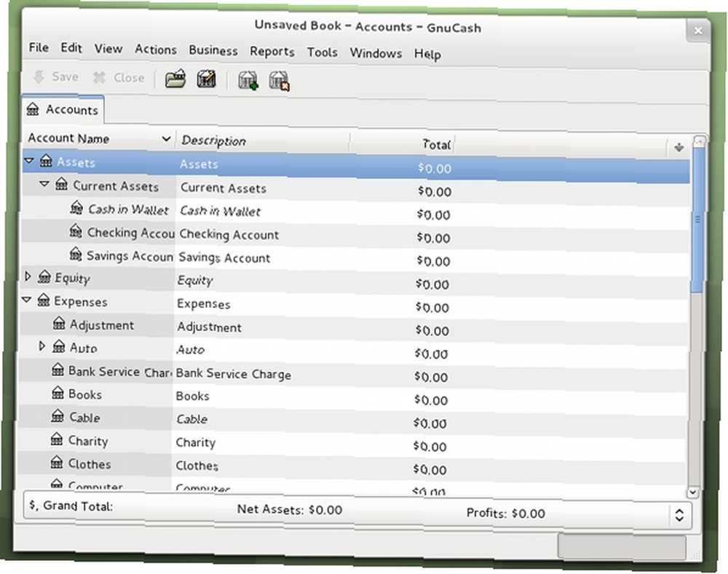Select the Adjustment expense account
The height and width of the screenshot is (574, 728).
tap(353, 328)
